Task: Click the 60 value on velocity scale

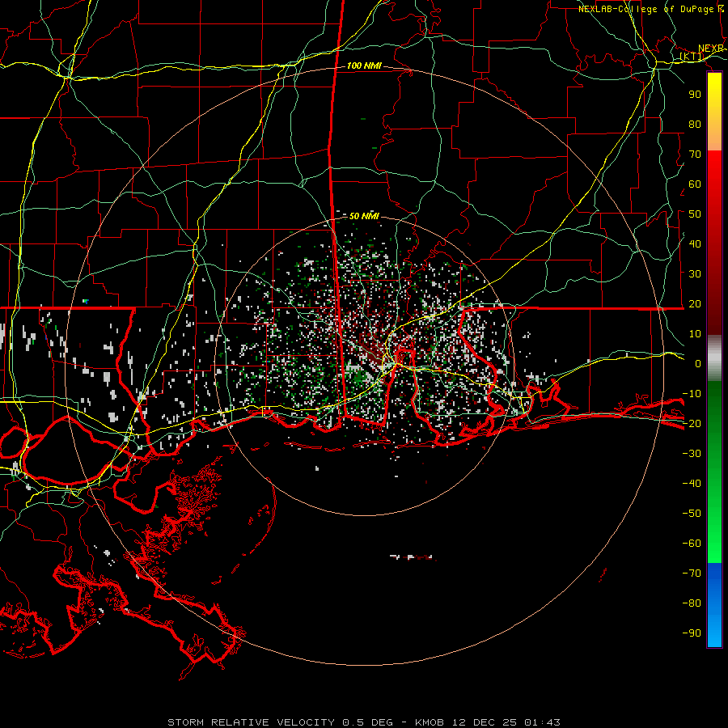Action: pos(695,184)
